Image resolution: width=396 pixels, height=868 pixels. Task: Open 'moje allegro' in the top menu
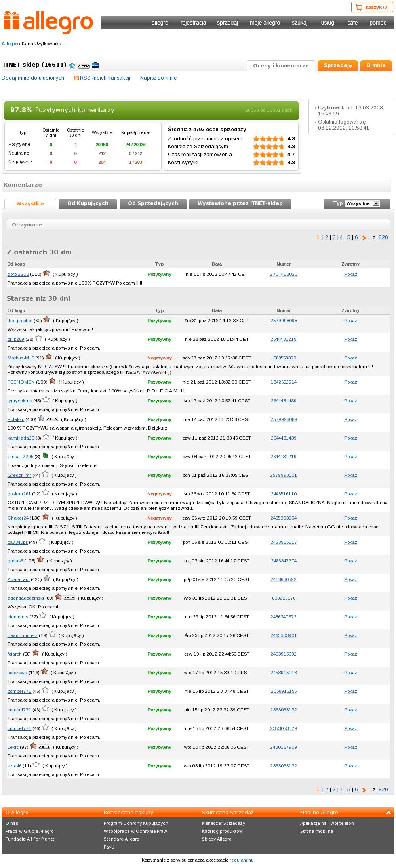(x=265, y=23)
